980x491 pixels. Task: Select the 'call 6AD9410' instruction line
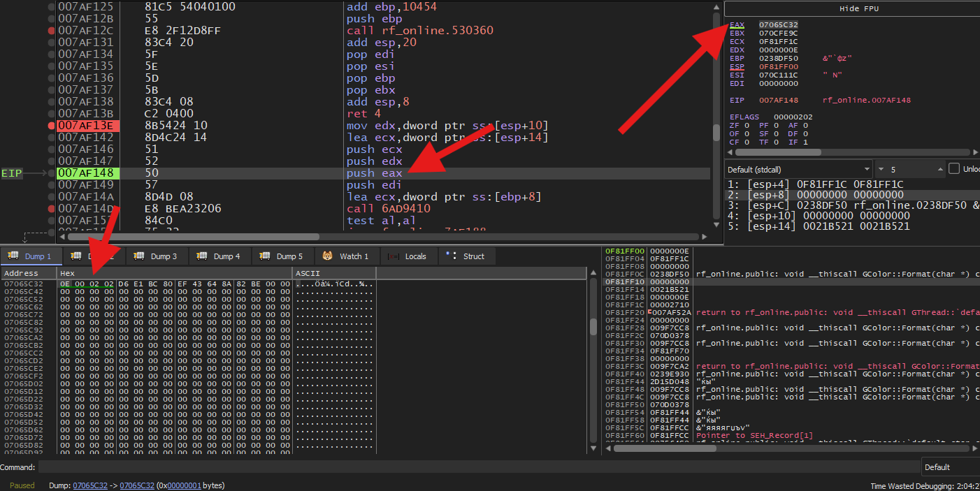point(388,209)
